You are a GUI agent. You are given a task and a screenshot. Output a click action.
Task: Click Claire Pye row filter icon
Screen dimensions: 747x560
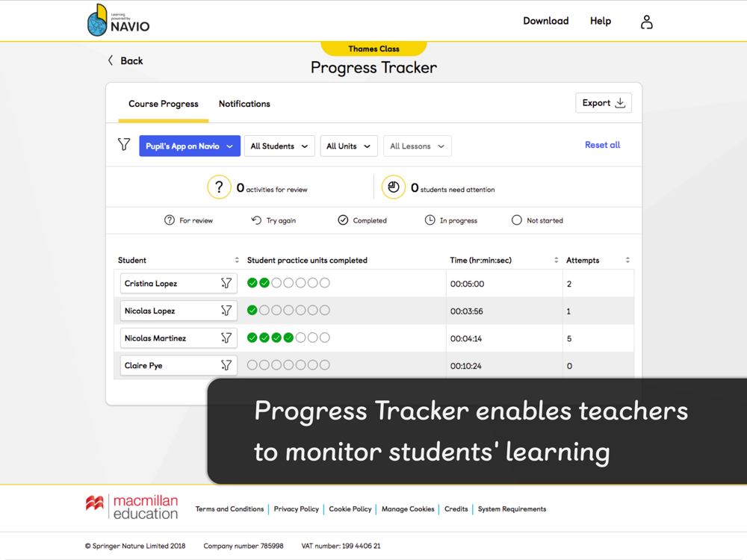coord(226,365)
